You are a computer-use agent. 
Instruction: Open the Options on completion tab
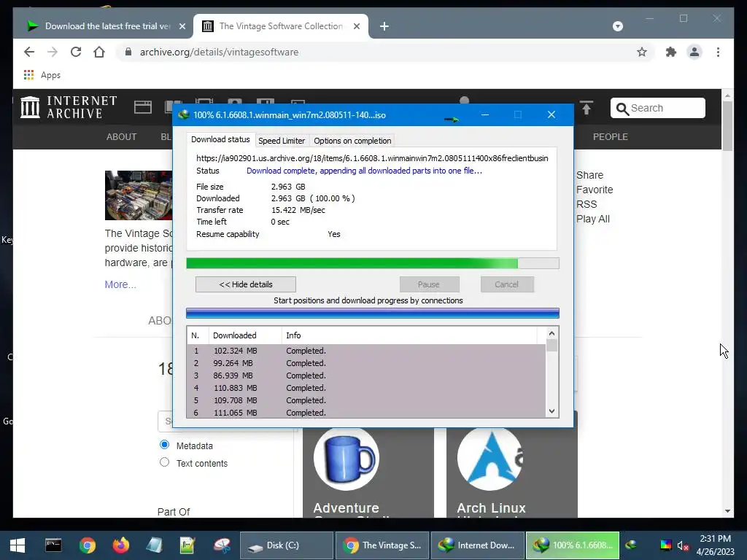352,141
